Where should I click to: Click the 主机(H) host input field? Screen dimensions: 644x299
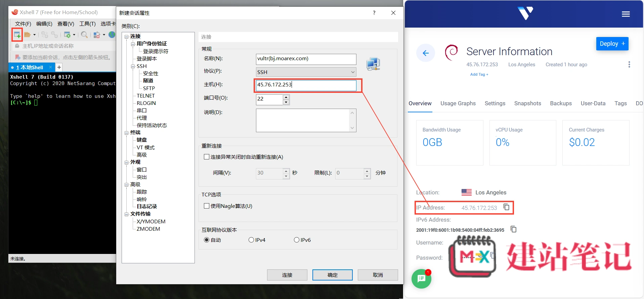coord(306,85)
